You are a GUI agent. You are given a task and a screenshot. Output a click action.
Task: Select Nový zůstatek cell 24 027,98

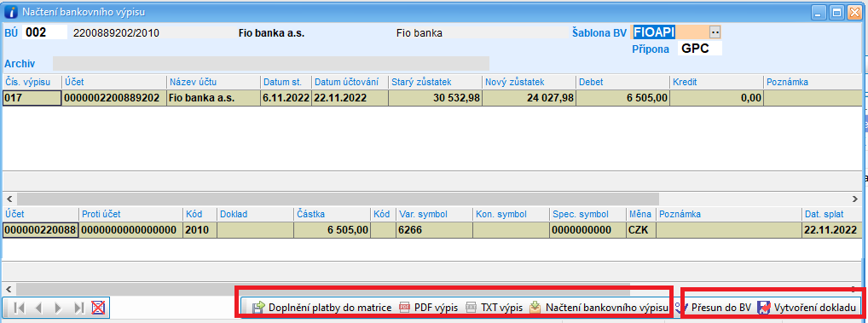click(x=529, y=99)
